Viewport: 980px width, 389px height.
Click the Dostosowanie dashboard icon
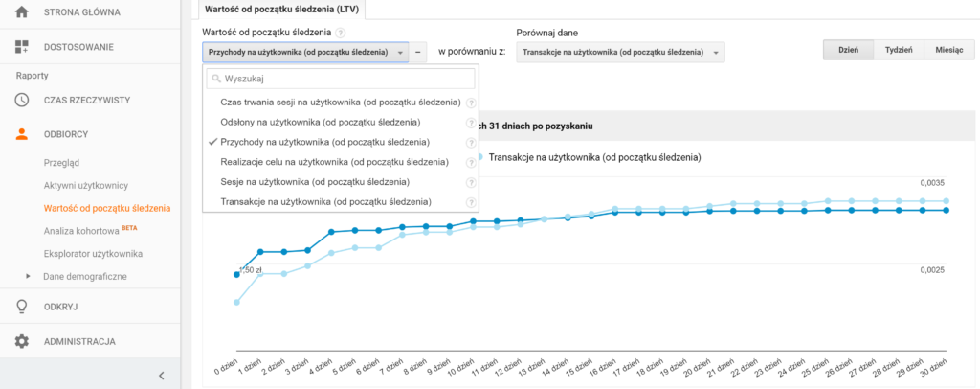pos(22,47)
